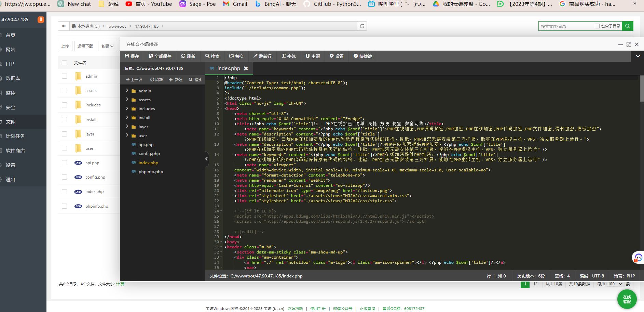Expand layer folder in editor tree
Image resolution: width=644 pixels, height=312 pixels.
tap(127, 126)
